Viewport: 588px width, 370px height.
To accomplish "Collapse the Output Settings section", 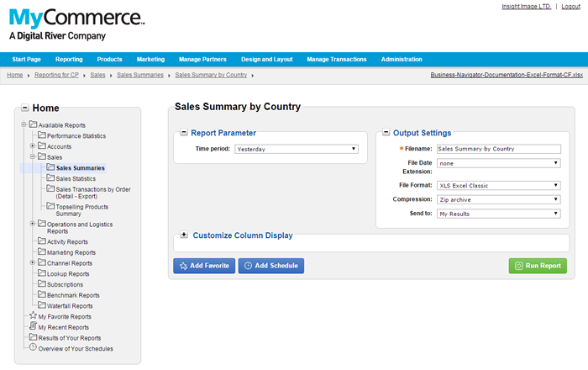I will coord(386,132).
